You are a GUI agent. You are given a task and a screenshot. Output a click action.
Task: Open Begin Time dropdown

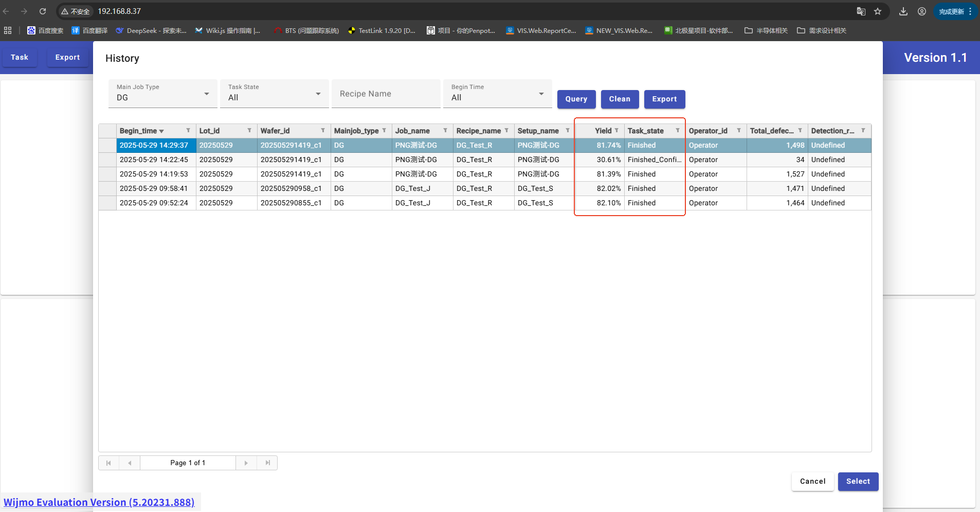point(498,94)
